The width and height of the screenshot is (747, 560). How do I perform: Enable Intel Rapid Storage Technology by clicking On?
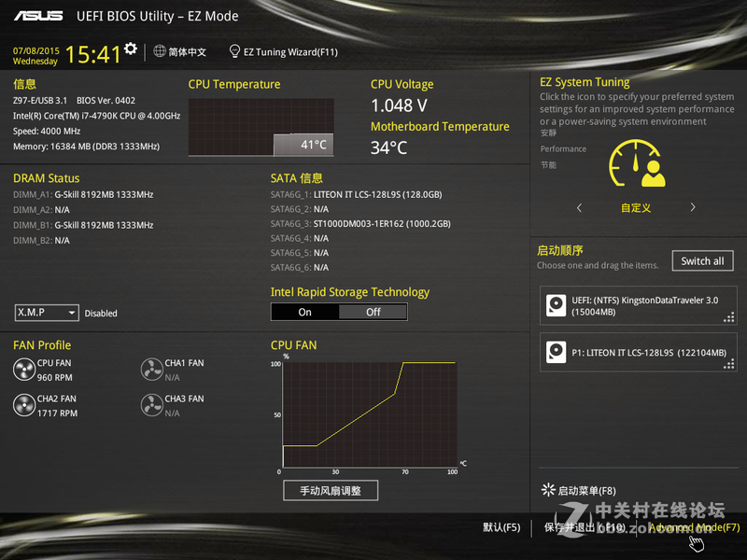[303, 312]
